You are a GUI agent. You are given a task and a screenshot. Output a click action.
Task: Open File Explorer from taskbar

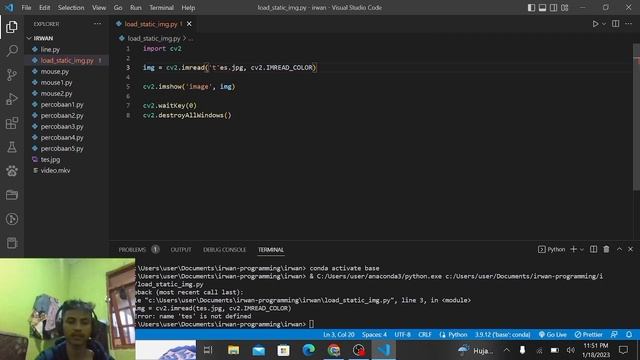click(x=233, y=350)
